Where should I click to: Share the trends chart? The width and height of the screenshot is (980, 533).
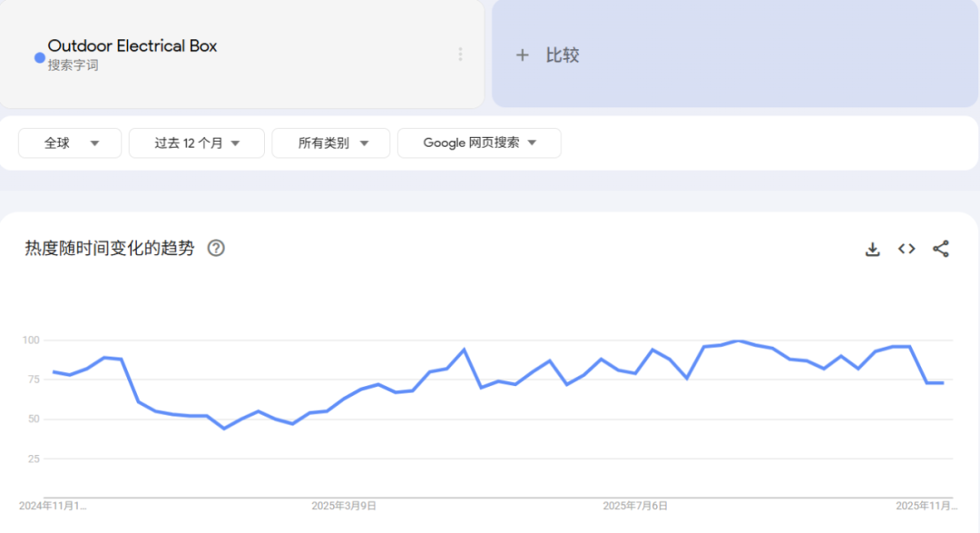click(941, 248)
